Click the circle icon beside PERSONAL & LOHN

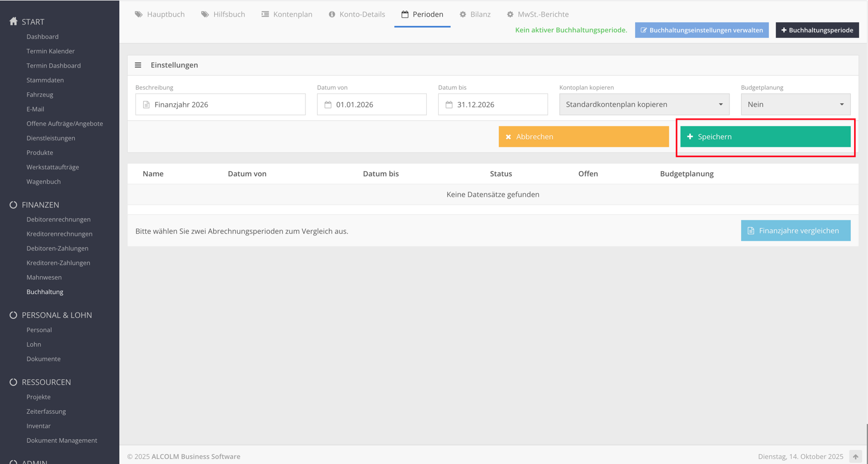tap(13, 315)
